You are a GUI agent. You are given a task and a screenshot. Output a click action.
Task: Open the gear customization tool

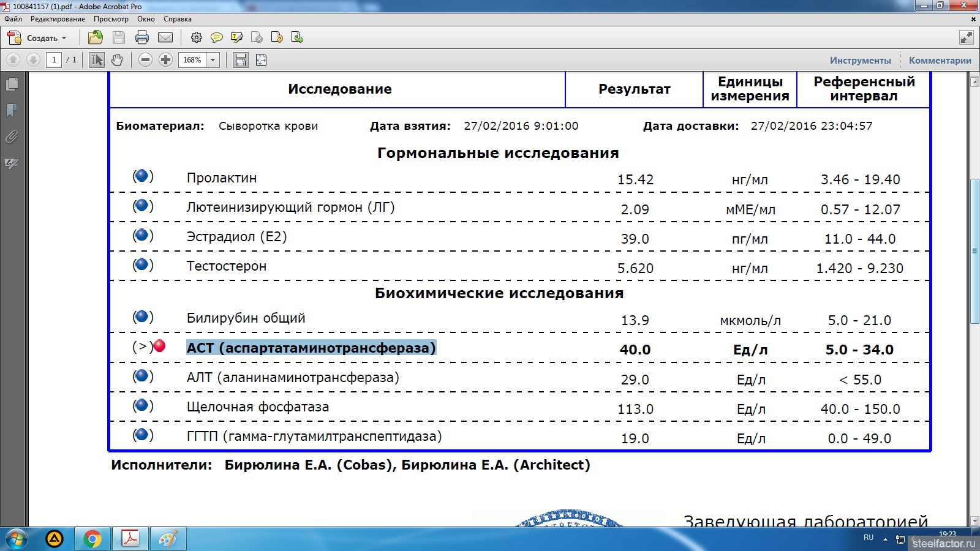click(197, 38)
